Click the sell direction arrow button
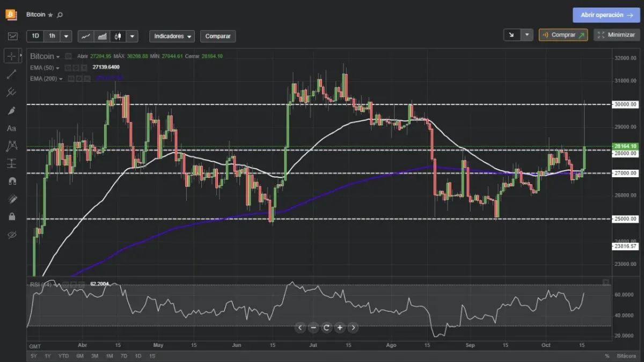 point(512,35)
